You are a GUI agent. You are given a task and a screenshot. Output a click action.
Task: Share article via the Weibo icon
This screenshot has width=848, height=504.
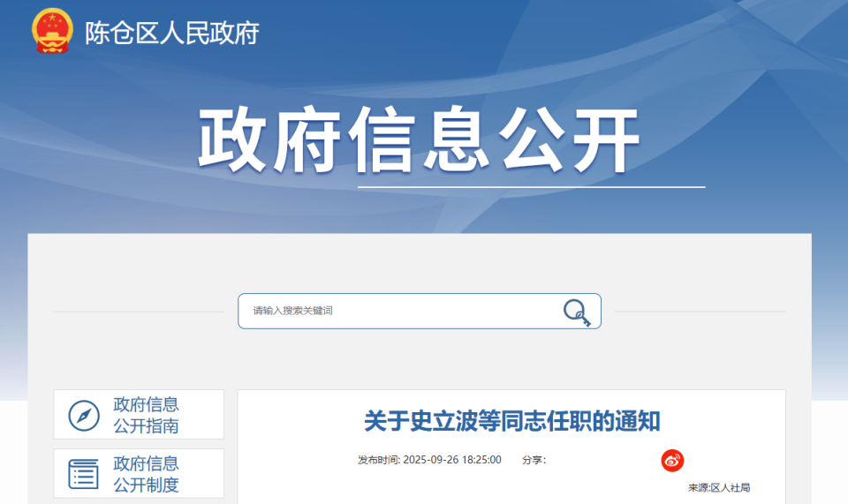[672, 460]
